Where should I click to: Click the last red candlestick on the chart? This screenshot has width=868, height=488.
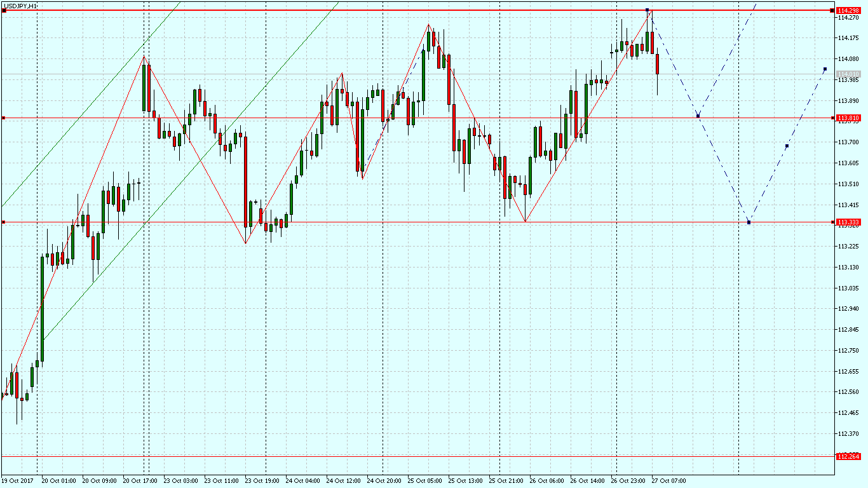point(657,64)
